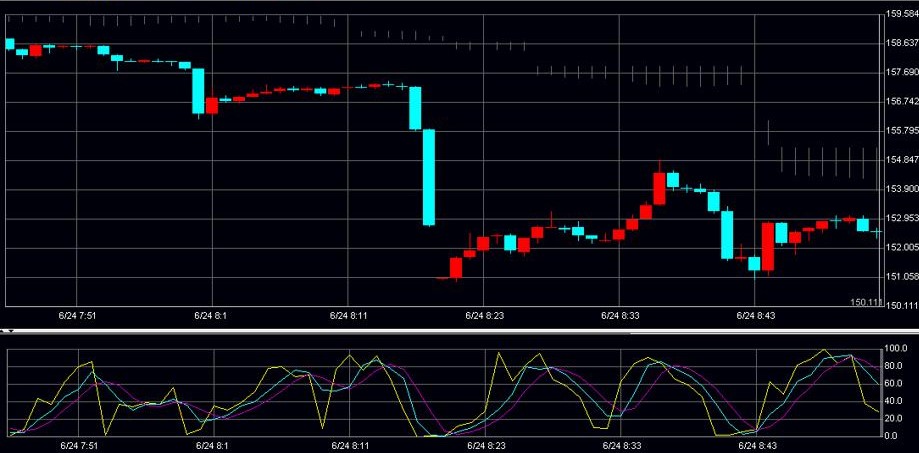Click the 6/24 8:23 label under price chart

484,315
